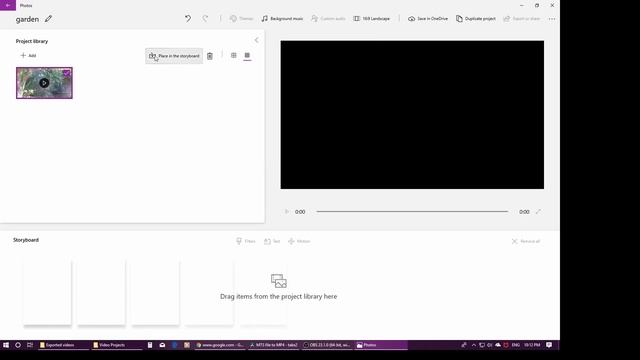Change the 16:9 Landscape aspect ratio
The height and width of the screenshot is (360, 640).
coord(371,18)
